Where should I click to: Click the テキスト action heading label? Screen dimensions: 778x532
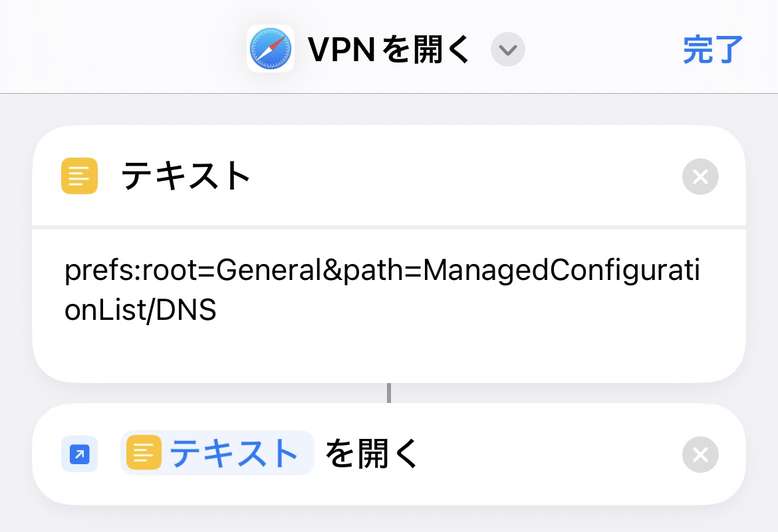[x=186, y=177]
